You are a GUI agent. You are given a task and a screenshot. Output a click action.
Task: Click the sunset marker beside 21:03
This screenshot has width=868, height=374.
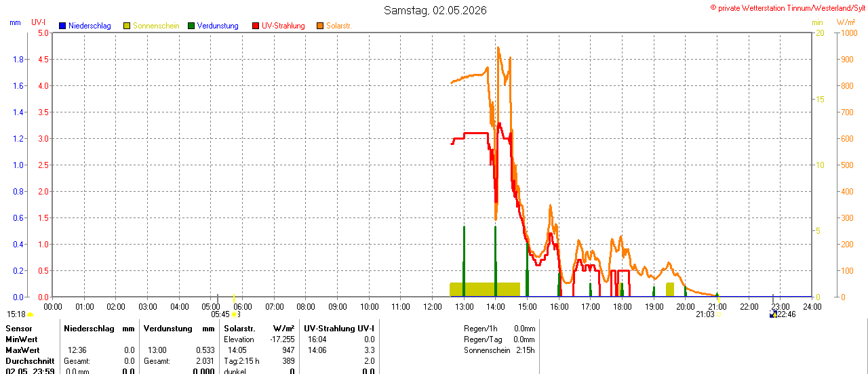point(718,314)
